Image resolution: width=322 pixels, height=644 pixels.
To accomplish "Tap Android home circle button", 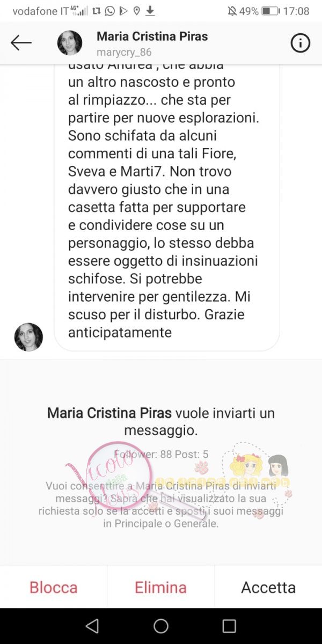I will [161, 626].
